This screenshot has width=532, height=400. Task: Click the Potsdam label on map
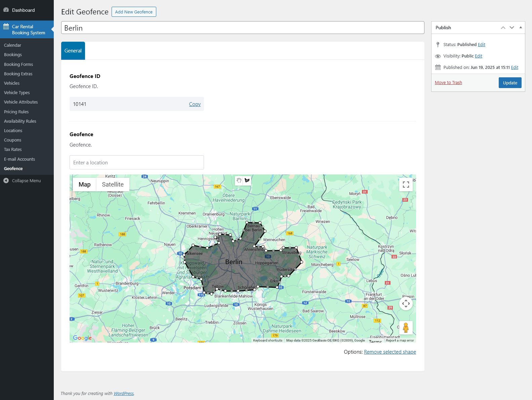[x=192, y=288]
